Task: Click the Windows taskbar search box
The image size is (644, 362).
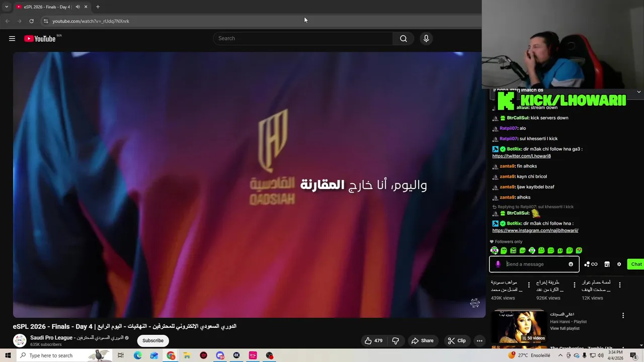Action: point(64,355)
